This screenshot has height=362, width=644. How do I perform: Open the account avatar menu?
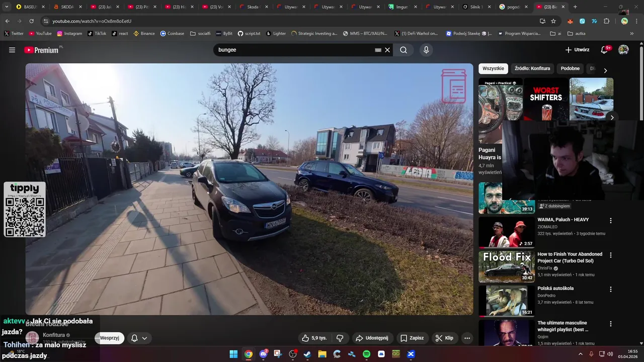pyautogui.click(x=623, y=50)
